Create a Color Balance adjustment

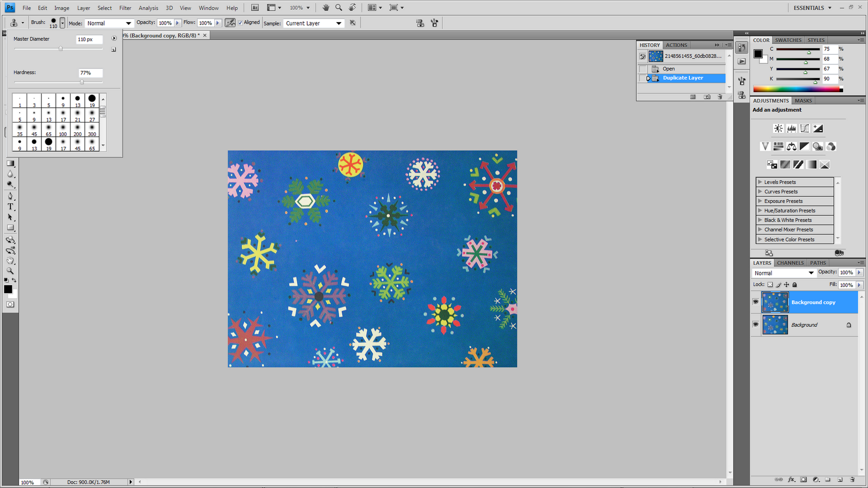click(792, 146)
